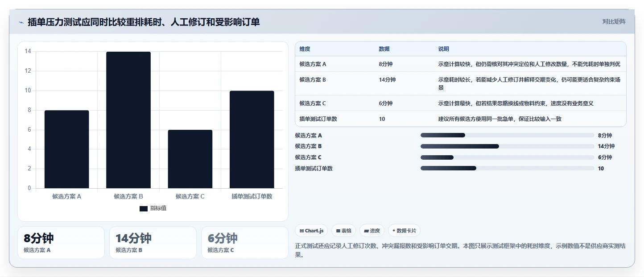Viewport: 644px width, 277px height.
Task: Open the 14分钟 stat card
Action: point(153,243)
